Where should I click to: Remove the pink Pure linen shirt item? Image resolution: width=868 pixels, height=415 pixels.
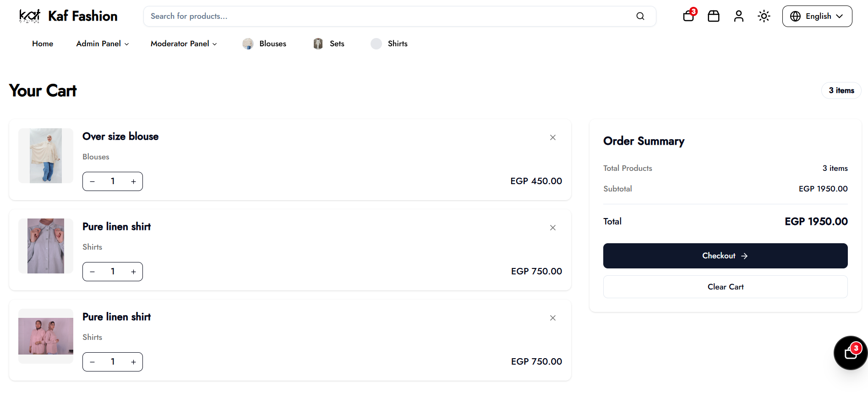tap(553, 318)
